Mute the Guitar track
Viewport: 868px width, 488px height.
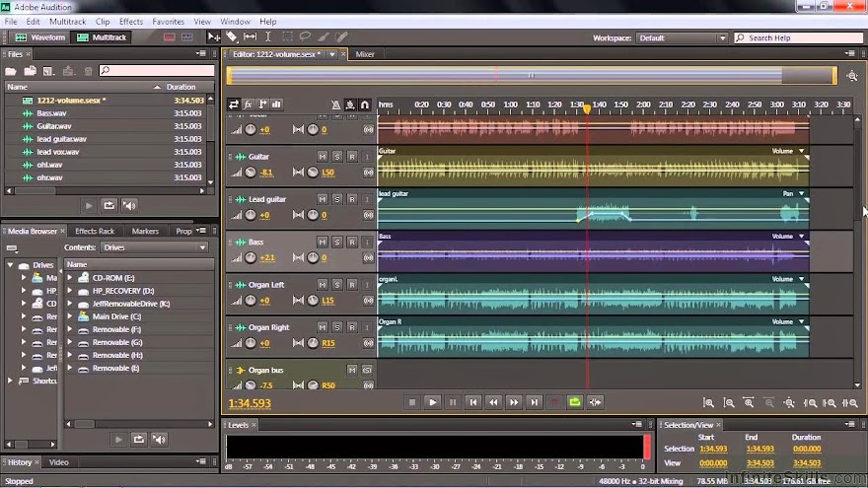[323, 157]
